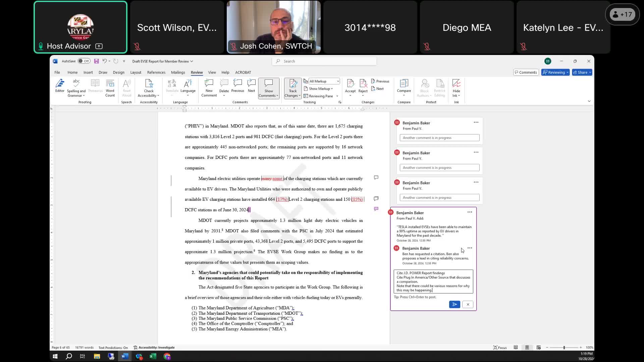Collapse the ribbon with the chevron
The width and height of the screenshot is (644, 362).
click(589, 101)
